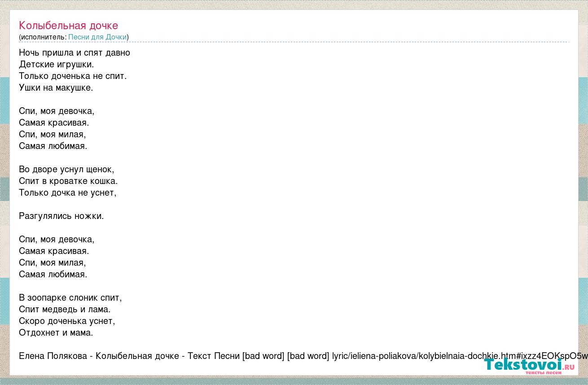This screenshot has width=588, height=385.
Task: Click the Tekstovoi.ru logo
Action: tap(529, 365)
